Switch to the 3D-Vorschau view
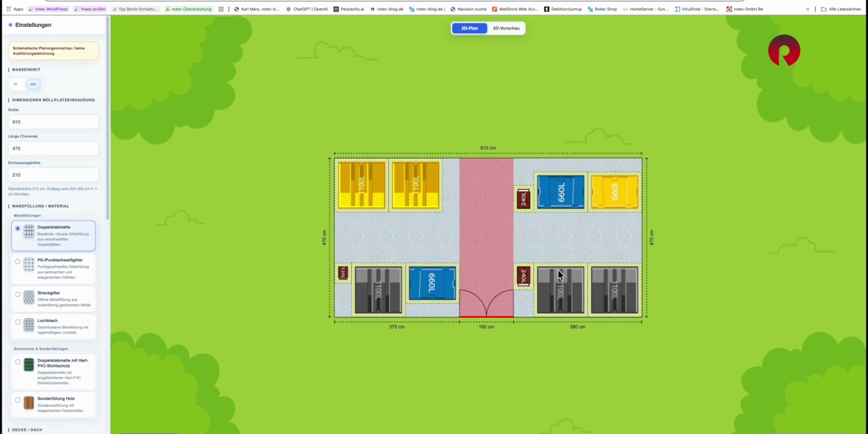The height and width of the screenshot is (434, 868). (x=506, y=28)
